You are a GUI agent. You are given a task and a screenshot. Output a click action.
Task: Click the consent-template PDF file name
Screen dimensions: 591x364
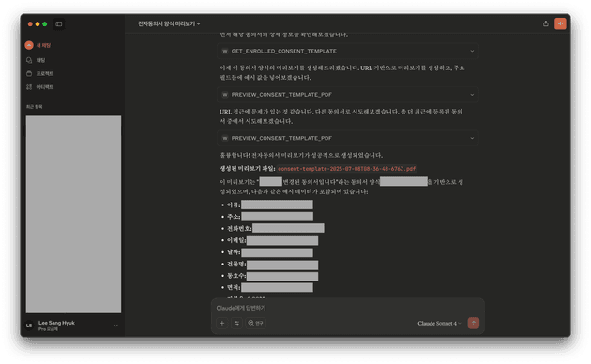click(x=347, y=169)
